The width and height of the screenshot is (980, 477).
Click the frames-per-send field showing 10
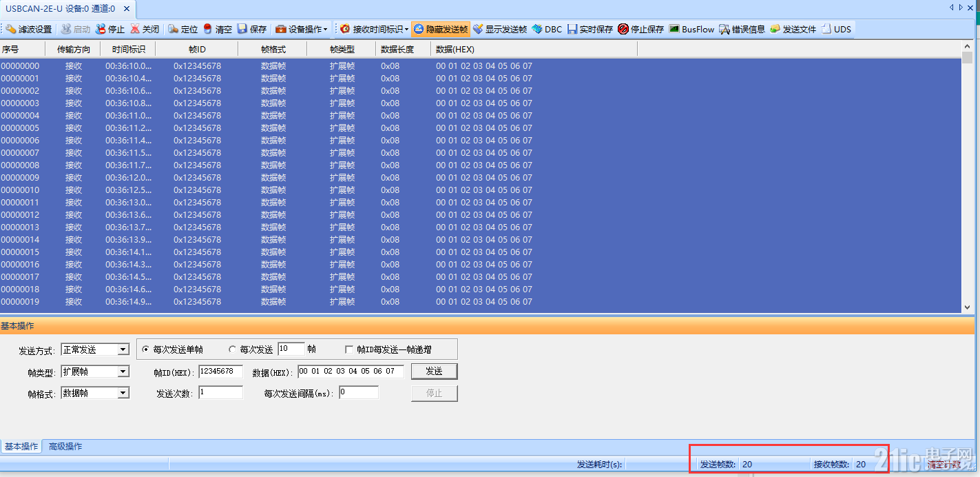pos(291,349)
